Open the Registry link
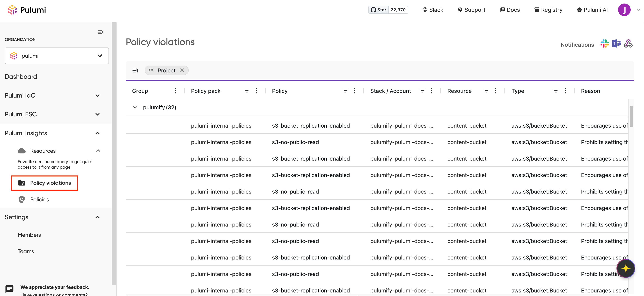Screen dimensions: 644x296 click(548, 10)
